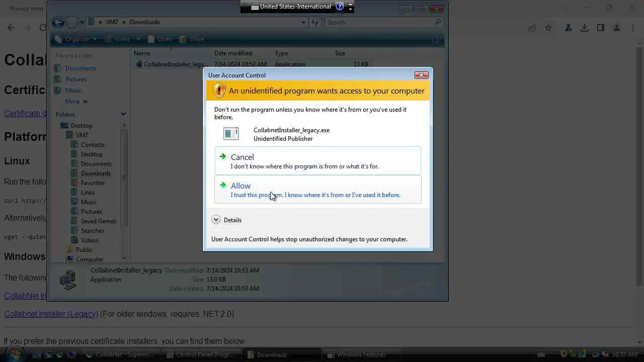Viewport: 644px width, 362px height.
Task: Click the application icon in details pane
Action: (x=67, y=280)
